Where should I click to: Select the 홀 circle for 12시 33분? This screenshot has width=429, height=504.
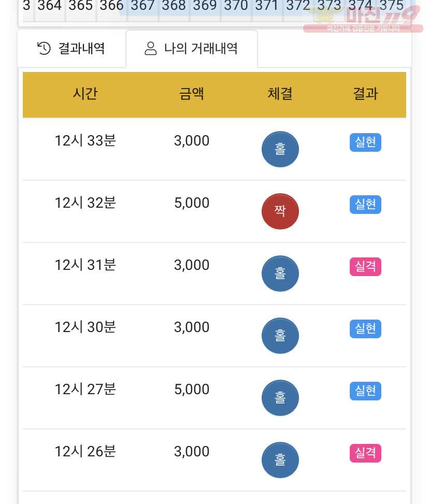(280, 149)
